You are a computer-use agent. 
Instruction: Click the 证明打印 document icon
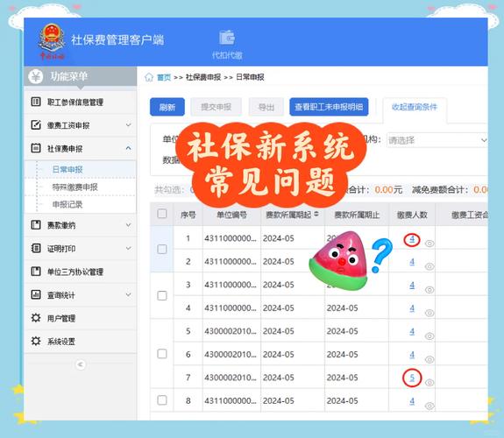[36, 248]
